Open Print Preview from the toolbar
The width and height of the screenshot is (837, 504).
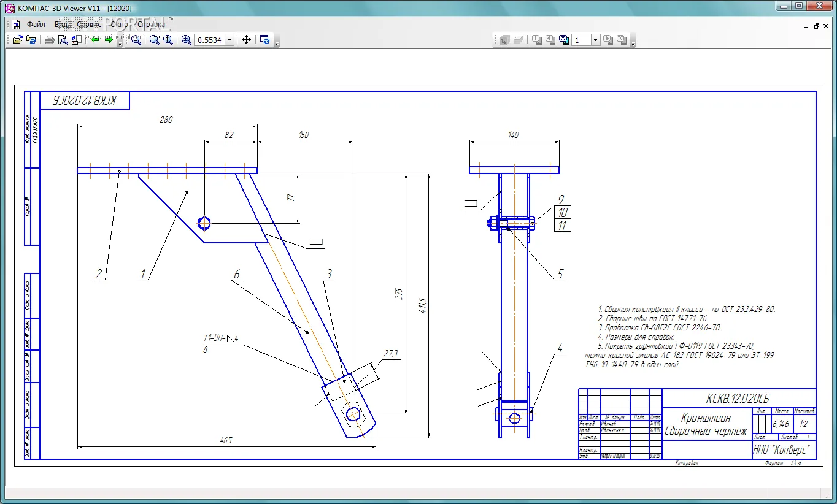[63, 40]
